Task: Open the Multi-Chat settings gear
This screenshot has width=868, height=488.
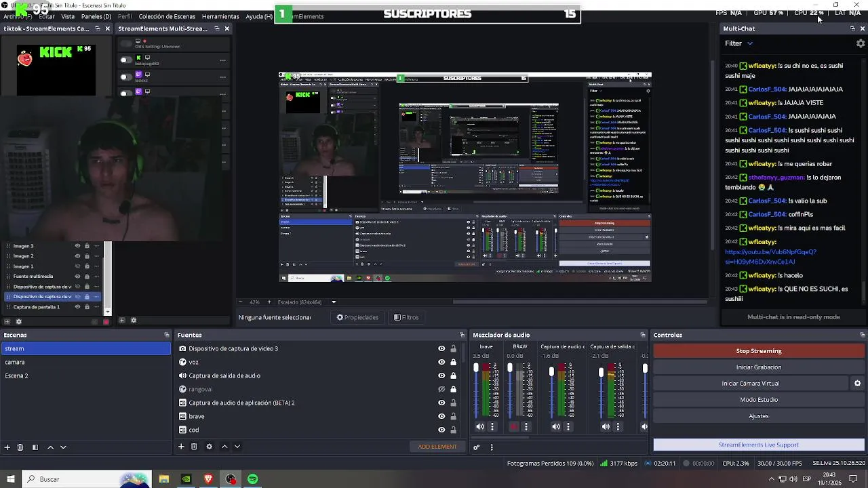Action: (861, 43)
